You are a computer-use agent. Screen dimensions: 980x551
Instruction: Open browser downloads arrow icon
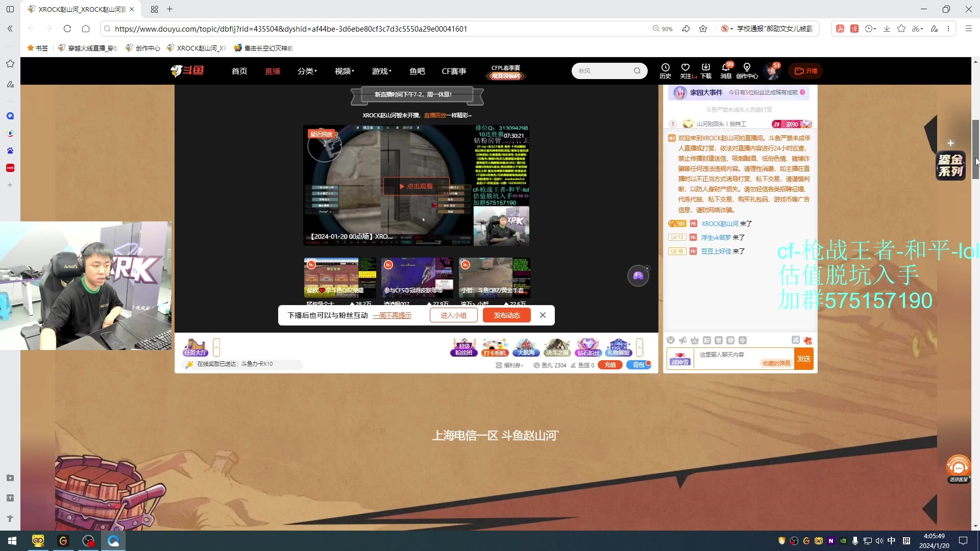click(x=887, y=29)
